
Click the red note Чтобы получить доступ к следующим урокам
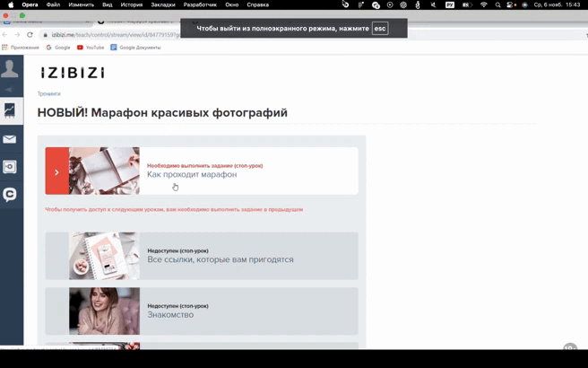[174, 209]
